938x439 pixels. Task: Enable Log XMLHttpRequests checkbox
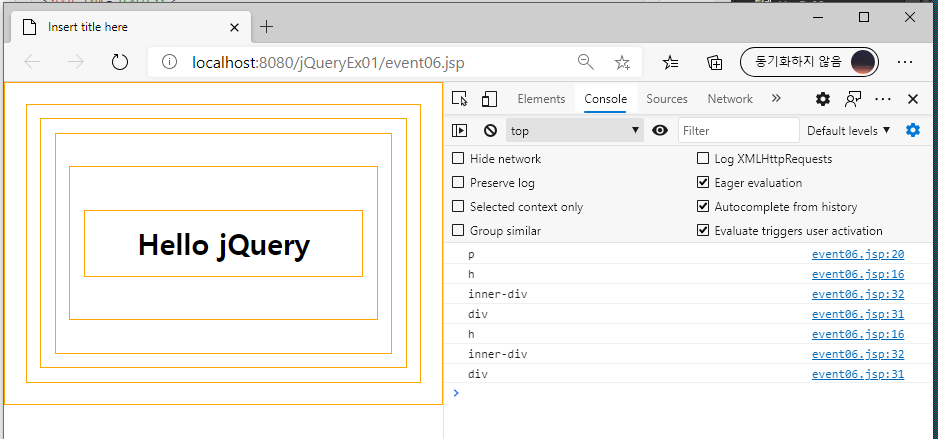coord(703,158)
